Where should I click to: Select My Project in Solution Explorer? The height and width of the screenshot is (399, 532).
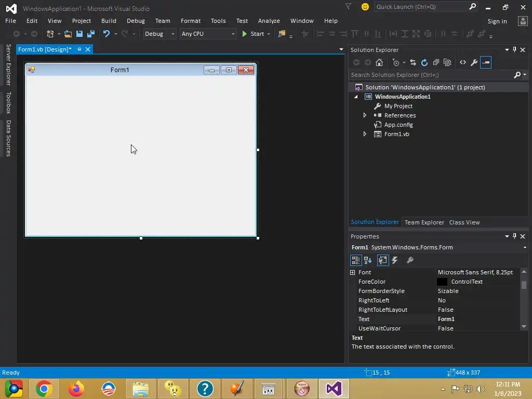(398, 106)
